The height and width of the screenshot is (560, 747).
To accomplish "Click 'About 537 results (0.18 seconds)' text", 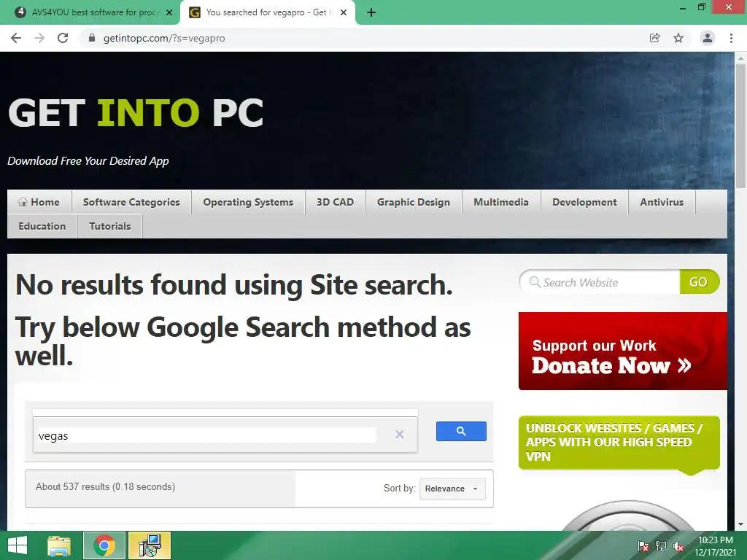I will click(105, 486).
